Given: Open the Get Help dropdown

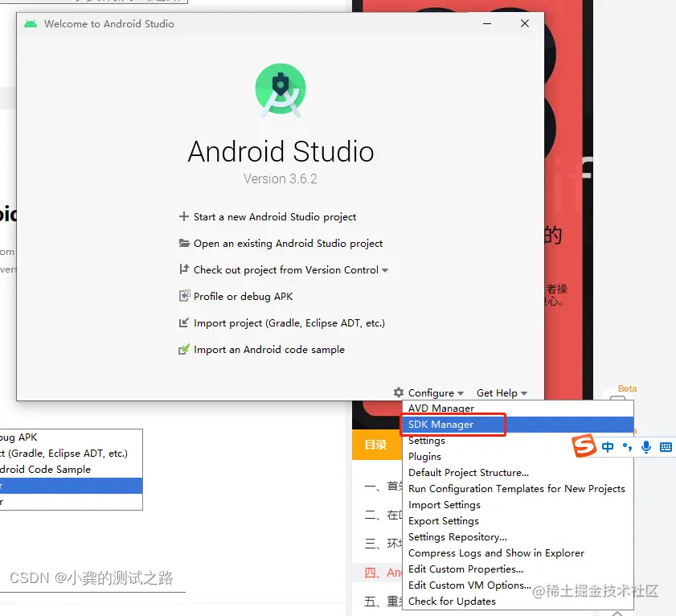Looking at the screenshot, I should 502,393.
